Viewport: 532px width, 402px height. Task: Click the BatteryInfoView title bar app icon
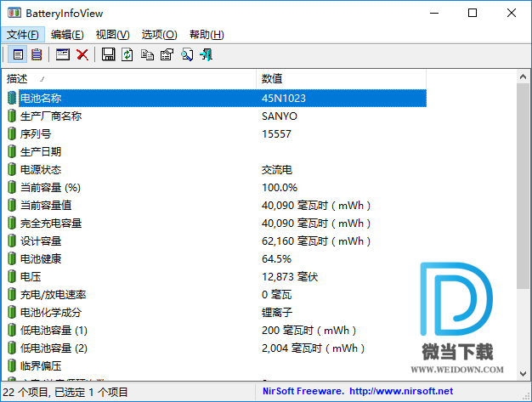14,13
